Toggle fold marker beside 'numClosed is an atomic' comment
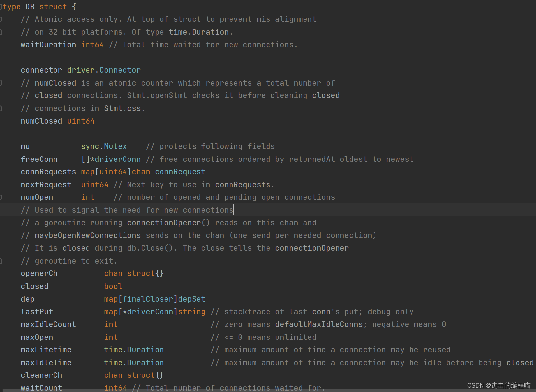Screen dimensions: 536x392 1,83
